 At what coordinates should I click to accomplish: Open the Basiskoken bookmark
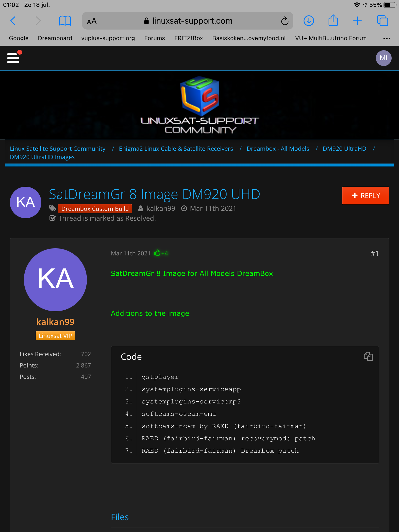click(249, 38)
